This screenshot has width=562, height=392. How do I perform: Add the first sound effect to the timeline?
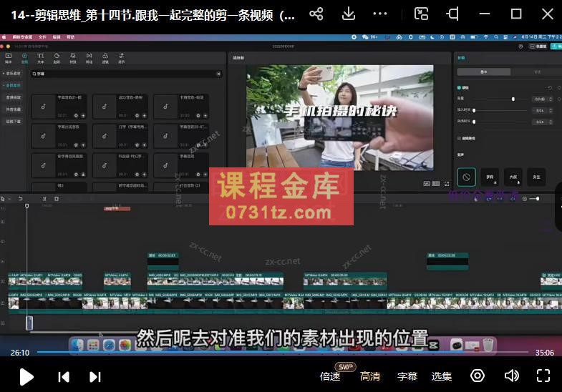(x=83, y=115)
